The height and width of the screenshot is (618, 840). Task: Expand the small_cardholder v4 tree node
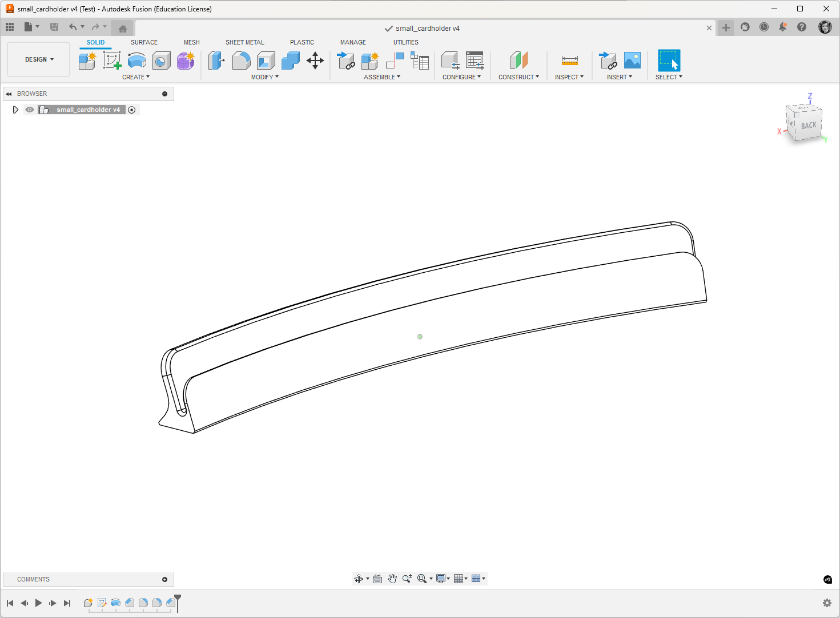(x=15, y=110)
